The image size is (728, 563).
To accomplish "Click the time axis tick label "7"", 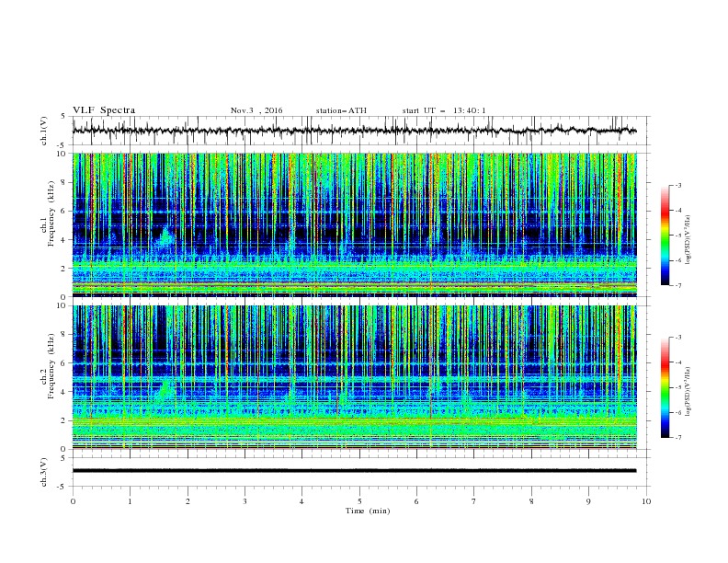I will (x=473, y=501).
